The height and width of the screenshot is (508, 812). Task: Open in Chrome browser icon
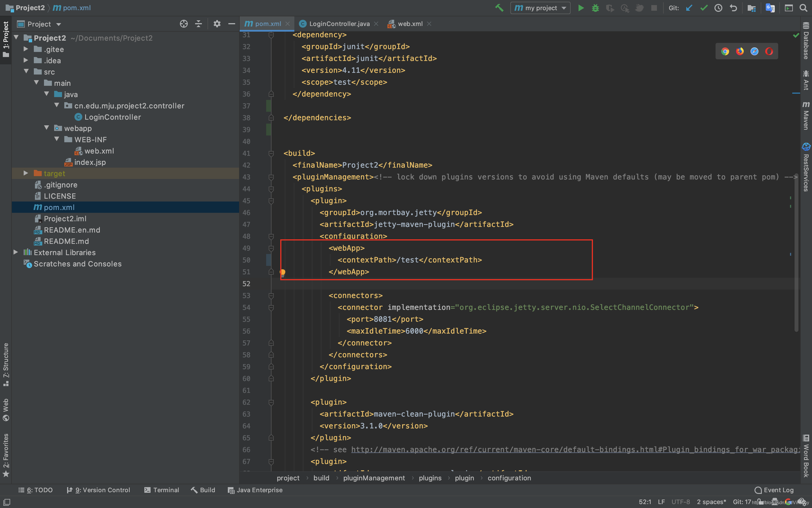click(725, 51)
